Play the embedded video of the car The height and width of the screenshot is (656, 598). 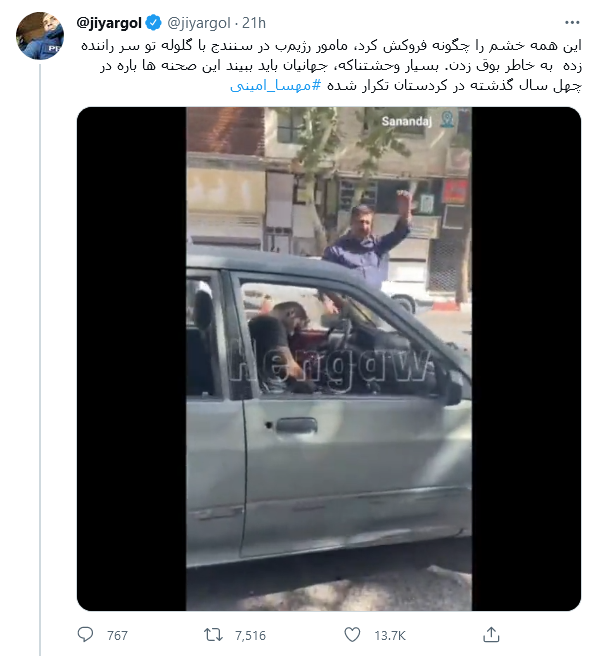tap(329, 359)
